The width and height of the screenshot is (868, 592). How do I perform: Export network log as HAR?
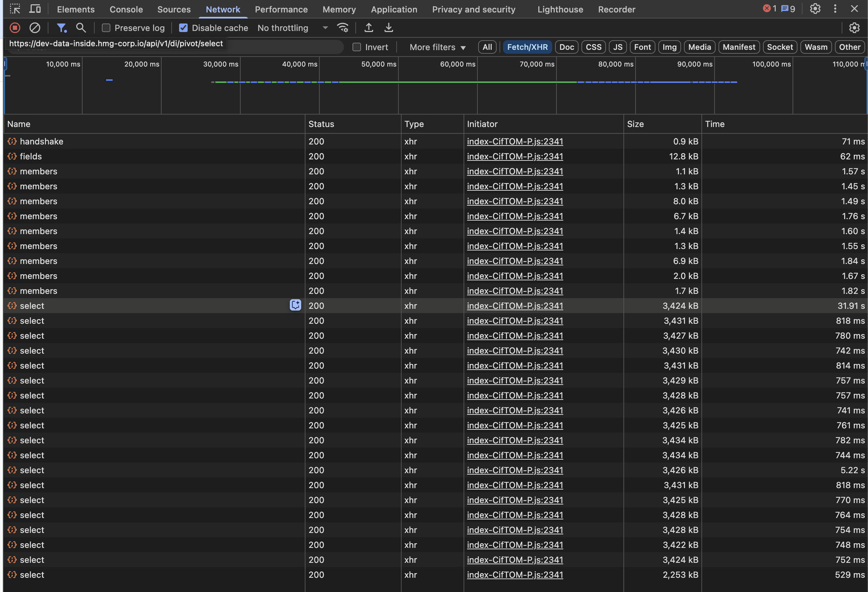click(x=388, y=28)
